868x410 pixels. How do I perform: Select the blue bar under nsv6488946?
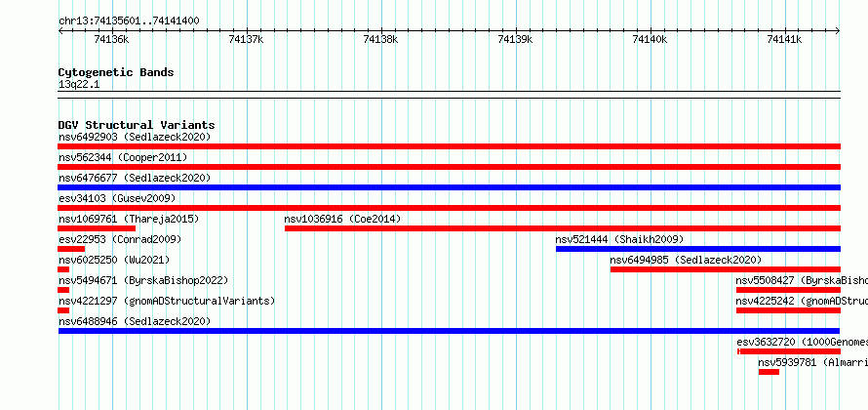point(449,331)
